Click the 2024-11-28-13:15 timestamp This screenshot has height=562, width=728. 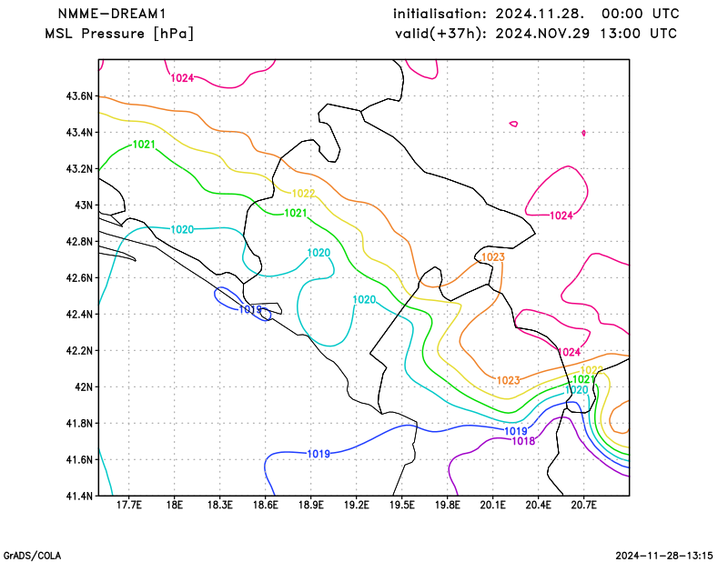[664, 556]
